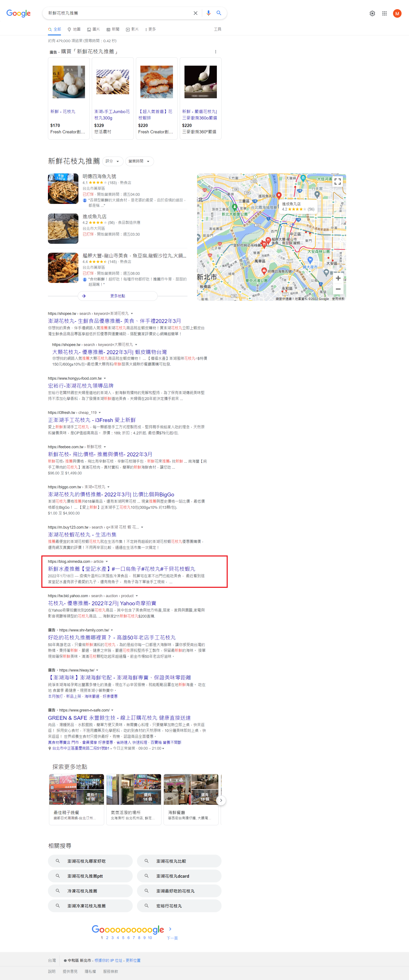Select the 全部 search tab
409x980 pixels.
point(54,29)
